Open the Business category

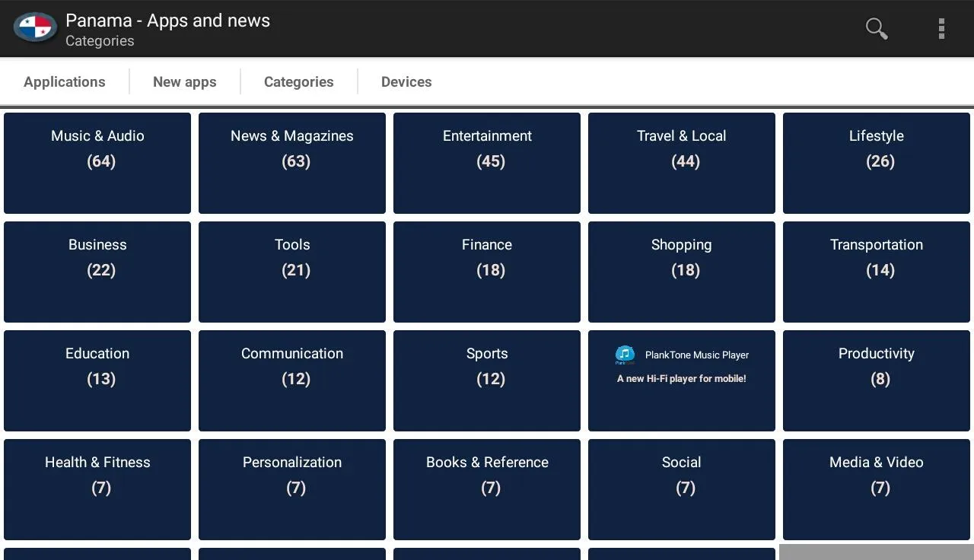point(97,272)
